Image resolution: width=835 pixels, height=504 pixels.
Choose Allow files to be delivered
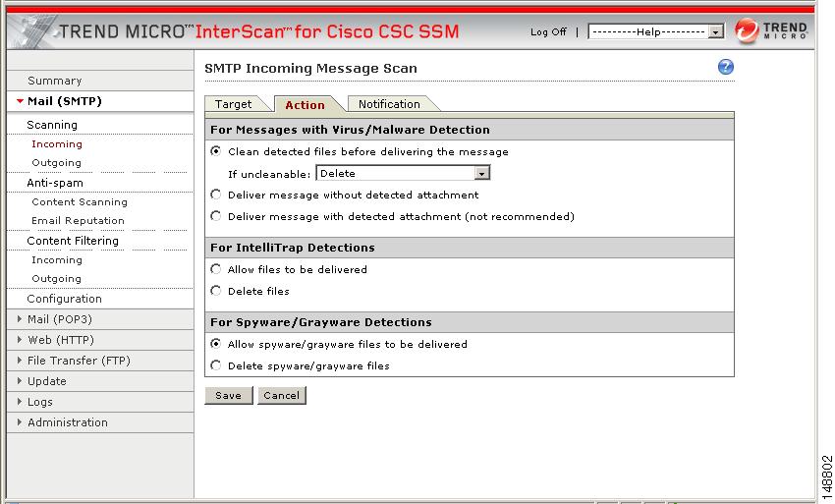(x=216, y=269)
